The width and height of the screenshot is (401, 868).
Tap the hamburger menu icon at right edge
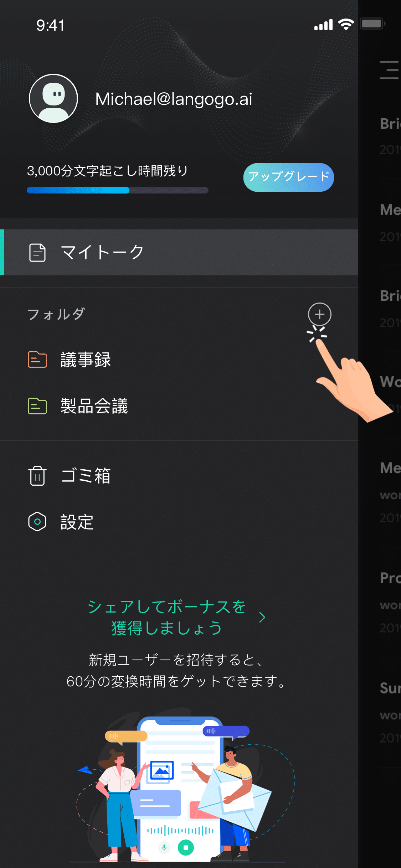click(x=389, y=70)
